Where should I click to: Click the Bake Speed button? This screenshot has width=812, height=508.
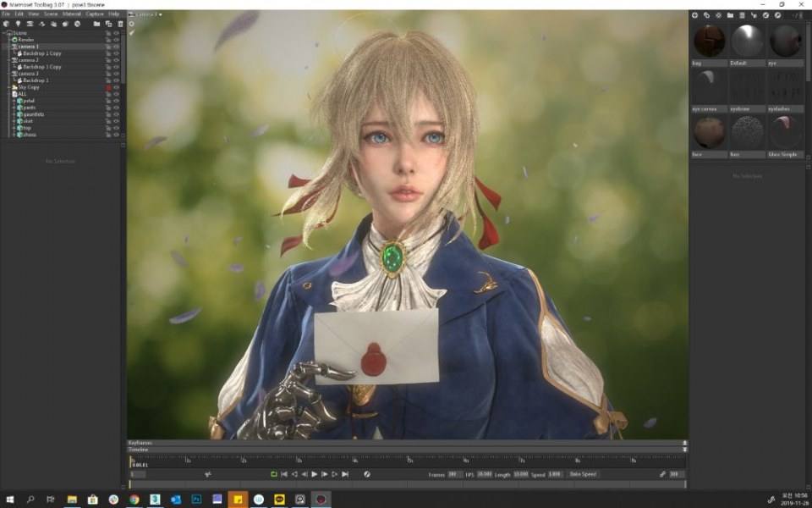pyautogui.click(x=583, y=474)
